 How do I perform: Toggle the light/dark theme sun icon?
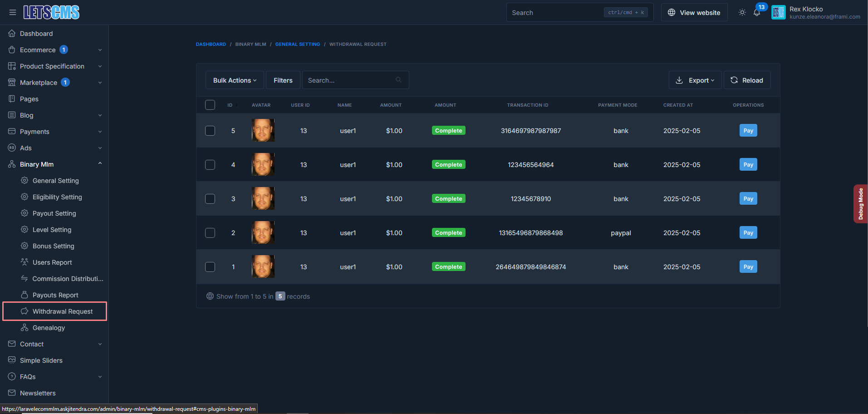742,13
